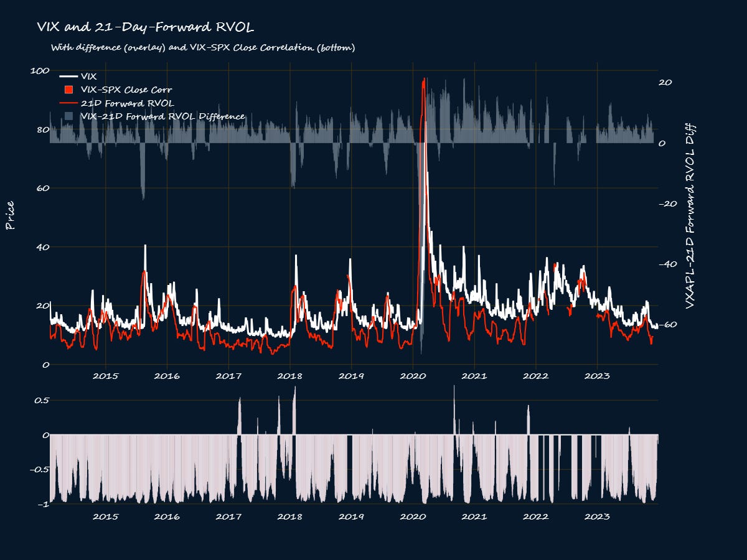Click the 2023 label under the correlation chart

pyautogui.click(x=598, y=516)
